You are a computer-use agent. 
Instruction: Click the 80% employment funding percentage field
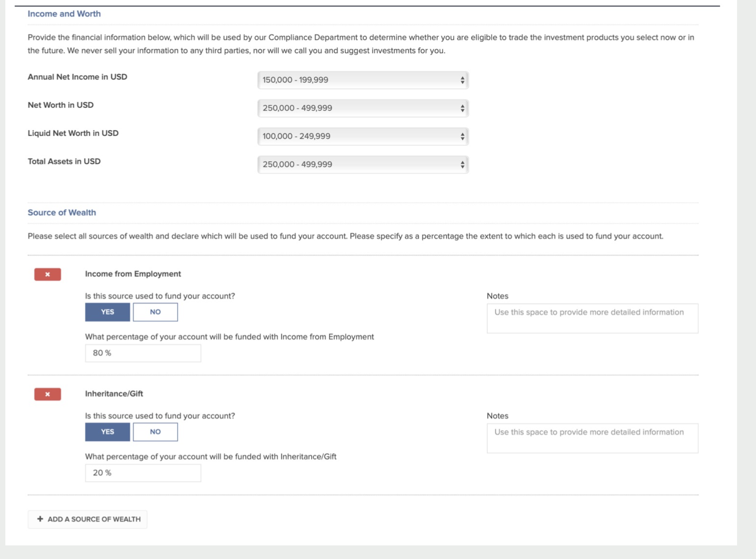click(143, 352)
